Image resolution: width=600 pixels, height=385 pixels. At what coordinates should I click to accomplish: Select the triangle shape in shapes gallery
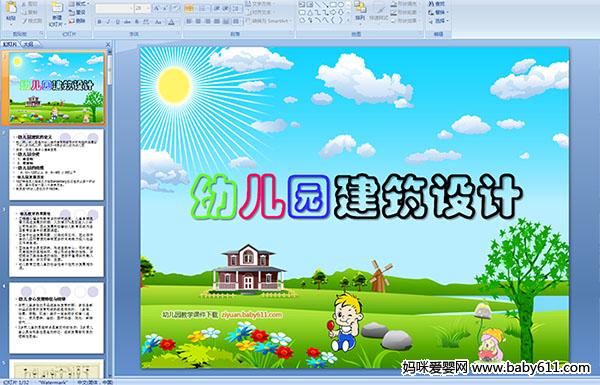tap(310, 12)
